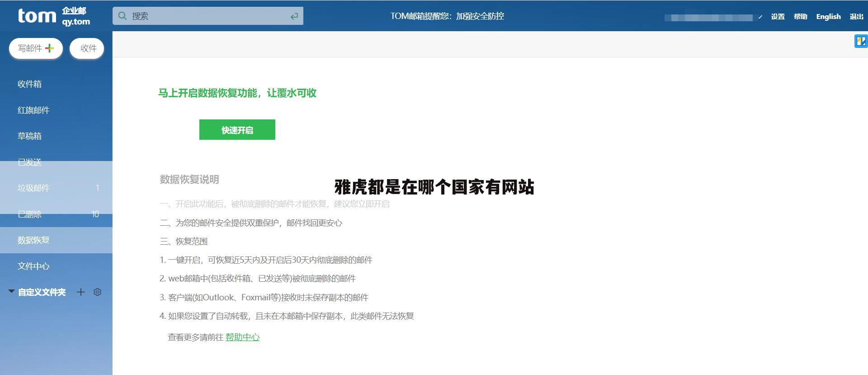Screen dimensions: 868x375
Task: Open 垃圾邮件 folder
Action: tap(56, 188)
